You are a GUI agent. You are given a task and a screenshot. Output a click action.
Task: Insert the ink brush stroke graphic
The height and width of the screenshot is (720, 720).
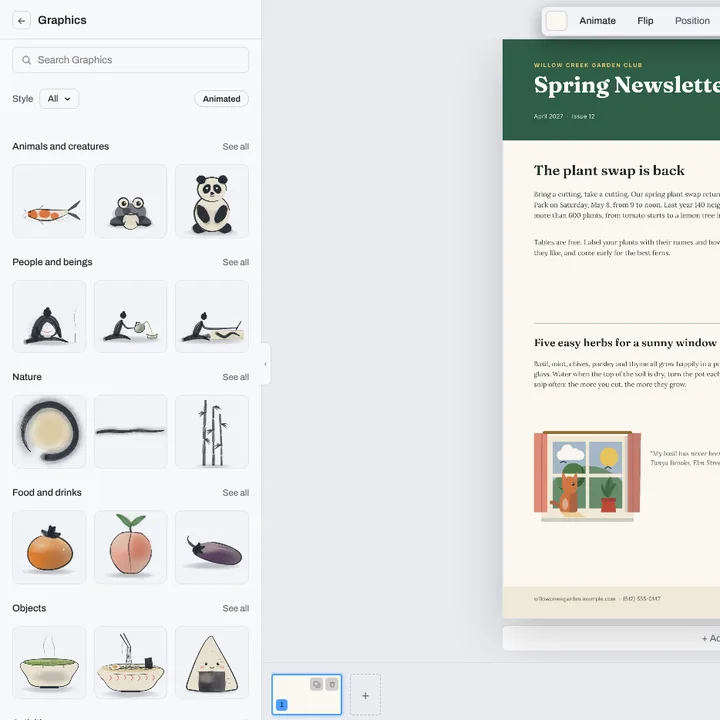pyautogui.click(x=130, y=432)
